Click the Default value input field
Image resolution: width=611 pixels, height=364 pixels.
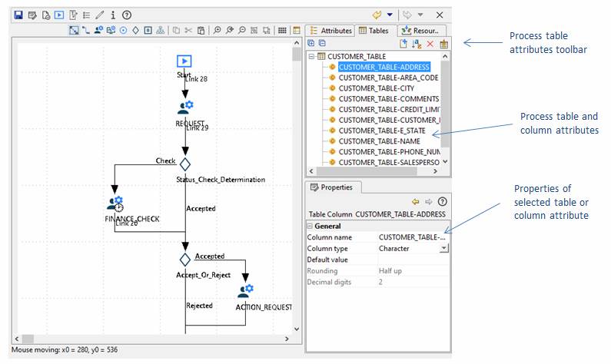412,260
